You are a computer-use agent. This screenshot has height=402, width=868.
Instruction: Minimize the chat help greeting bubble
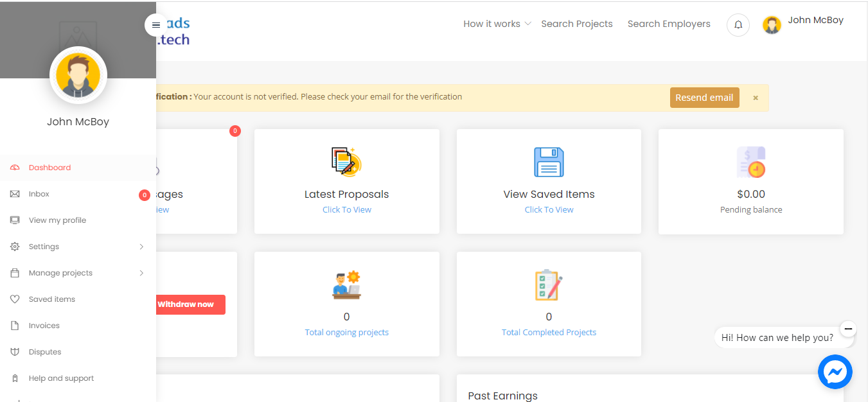pos(848,329)
